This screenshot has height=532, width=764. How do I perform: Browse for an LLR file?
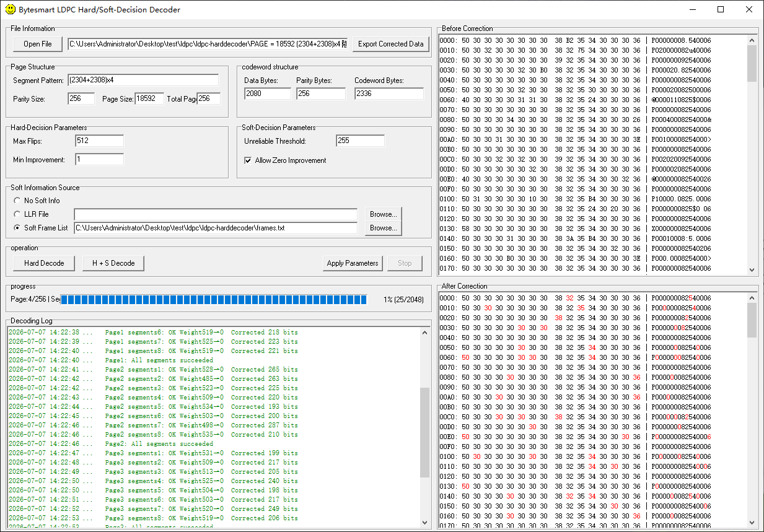(x=383, y=214)
